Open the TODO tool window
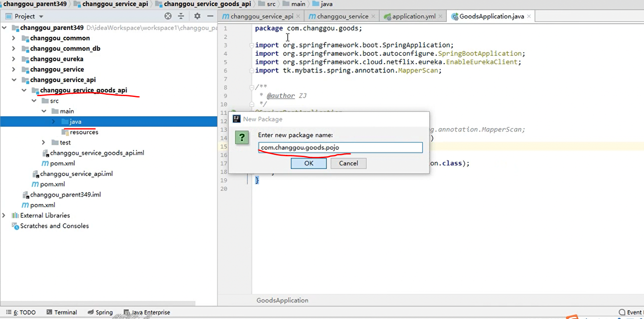 21,312
